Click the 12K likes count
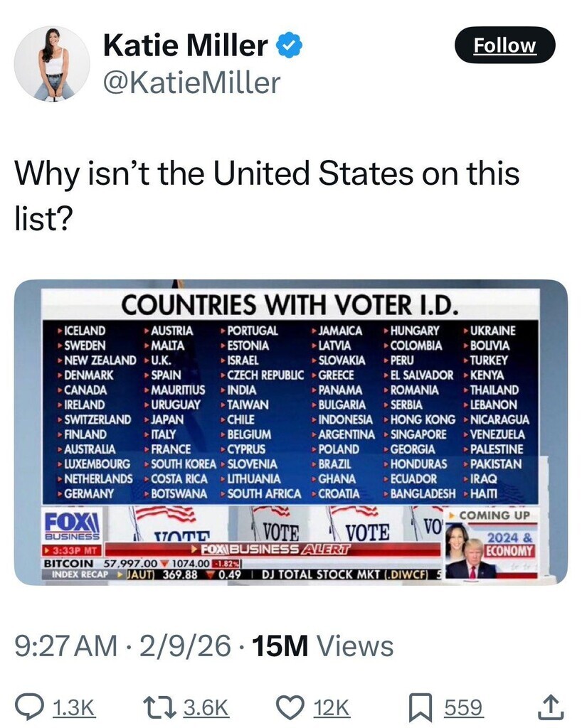Viewport: 582px width, 728px height. click(331, 708)
